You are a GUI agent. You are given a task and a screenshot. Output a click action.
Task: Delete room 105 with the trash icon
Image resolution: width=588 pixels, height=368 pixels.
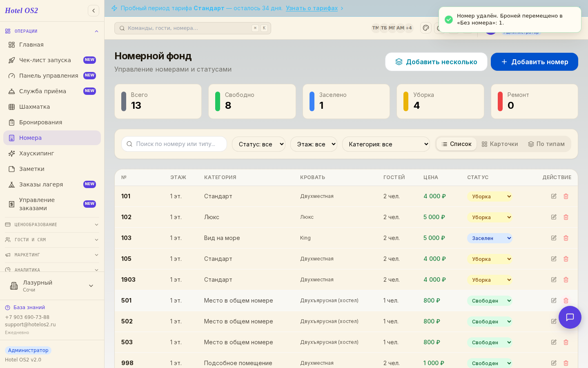(x=566, y=259)
